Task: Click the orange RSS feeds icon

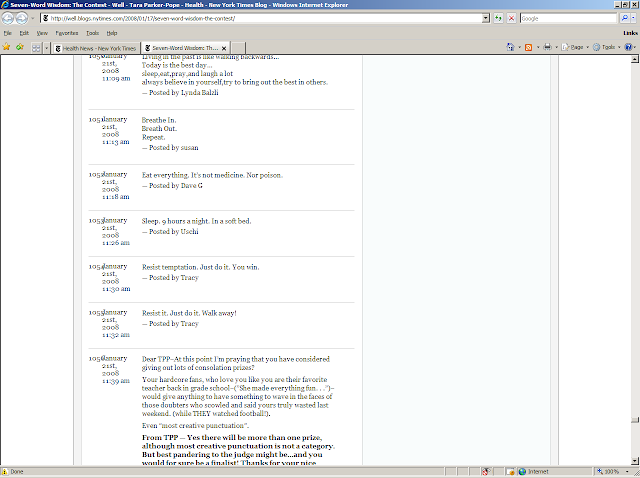Action: point(529,47)
